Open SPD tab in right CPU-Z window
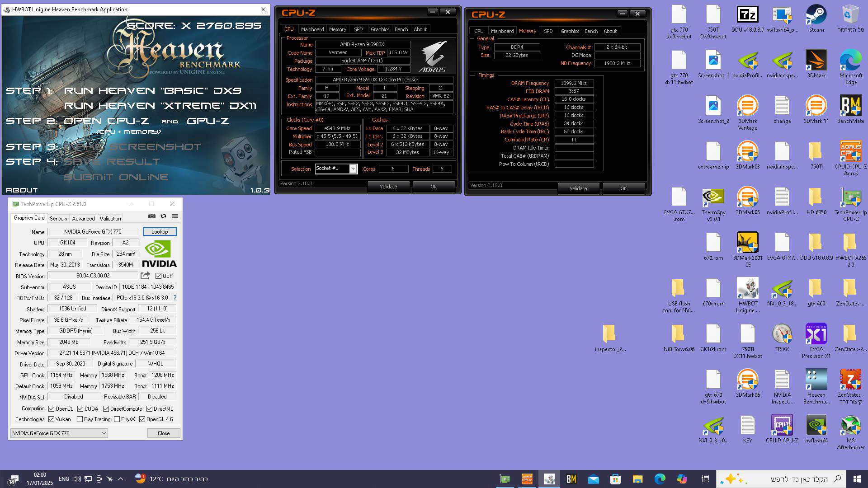Screen dimensions: 868x488 tap(548, 31)
